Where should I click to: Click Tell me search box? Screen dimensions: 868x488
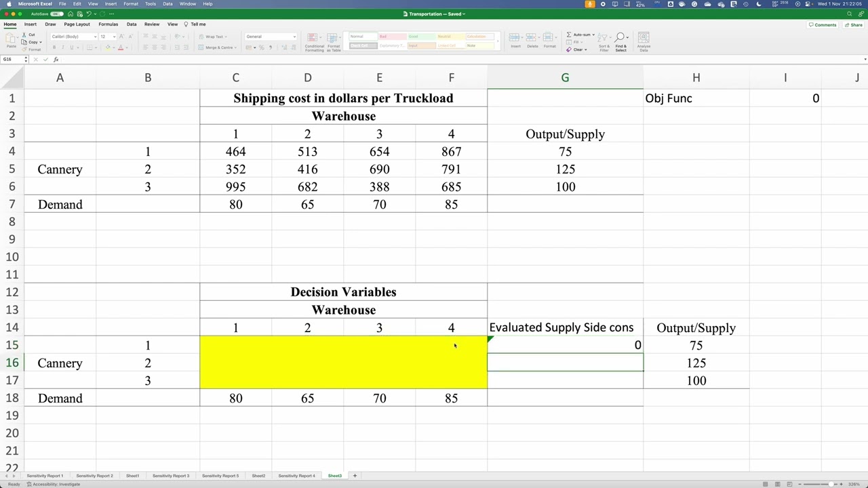[x=195, y=24]
